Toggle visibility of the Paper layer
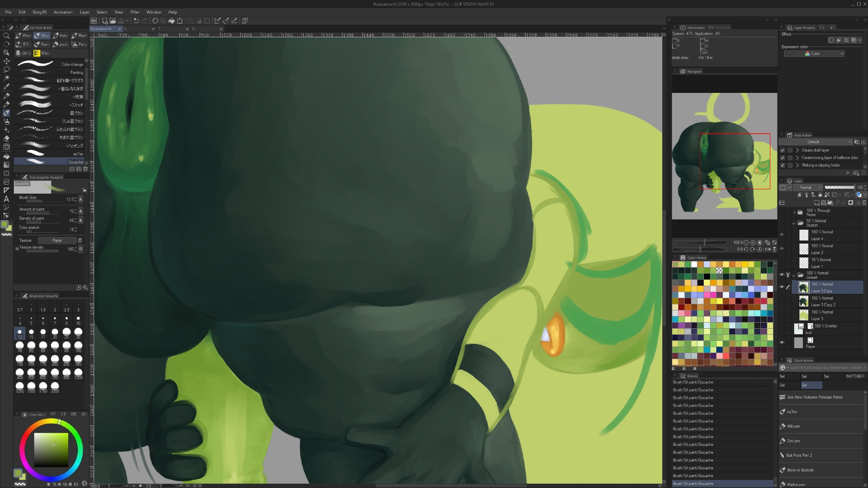Image resolution: width=868 pixels, height=488 pixels. click(782, 343)
